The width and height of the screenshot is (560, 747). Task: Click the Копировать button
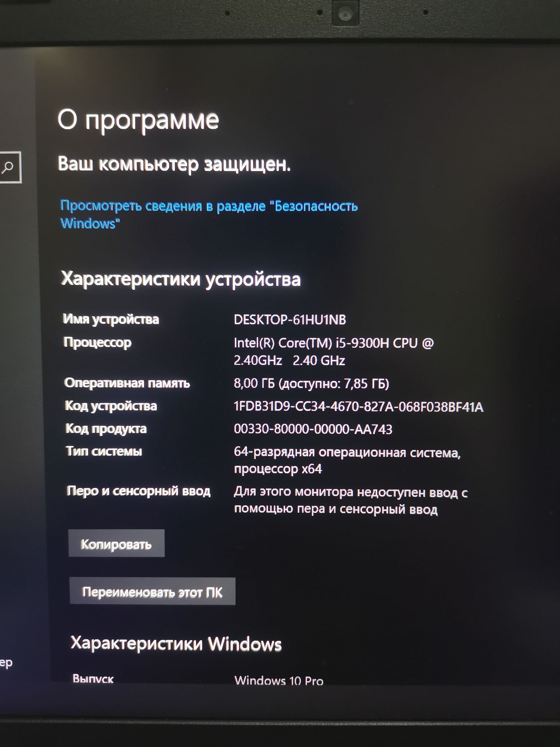point(116,544)
